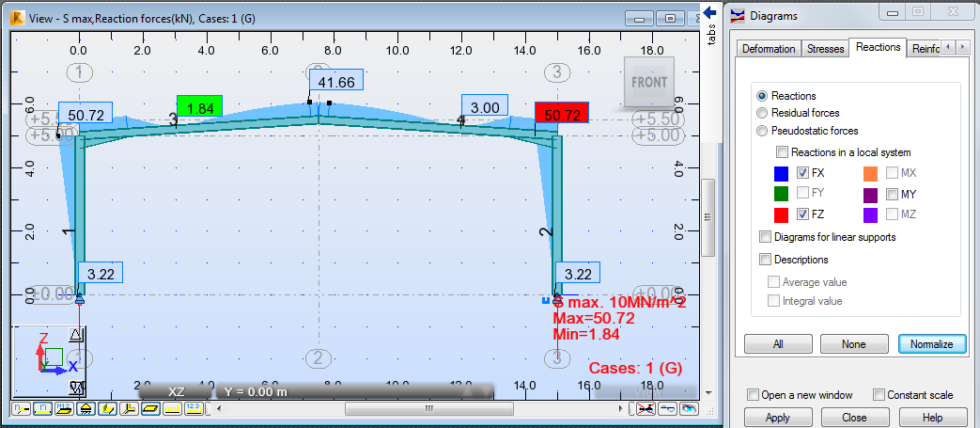Click the All button
Image resolution: width=980 pixels, height=428 pixels.
[x=778, y=344]
